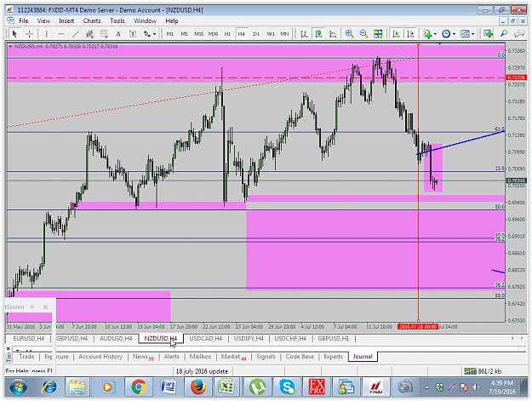
Task: Open chart templates dropdown
Action: pyautogui.click(x=467, y=33)
